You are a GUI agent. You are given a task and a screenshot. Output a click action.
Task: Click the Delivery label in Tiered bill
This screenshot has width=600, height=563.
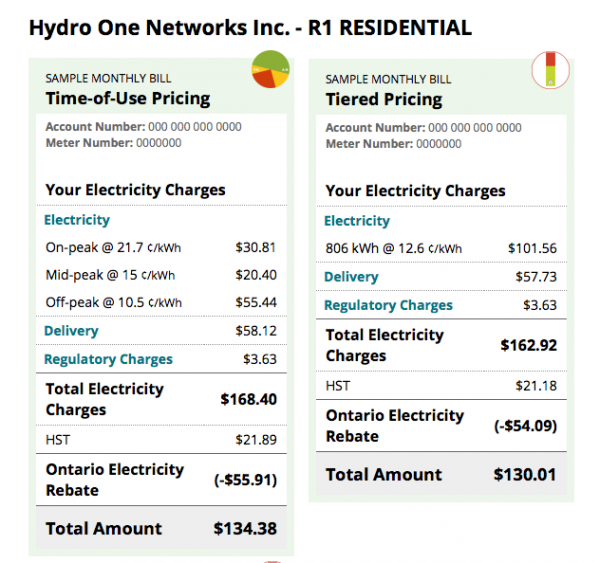point(351,277)
